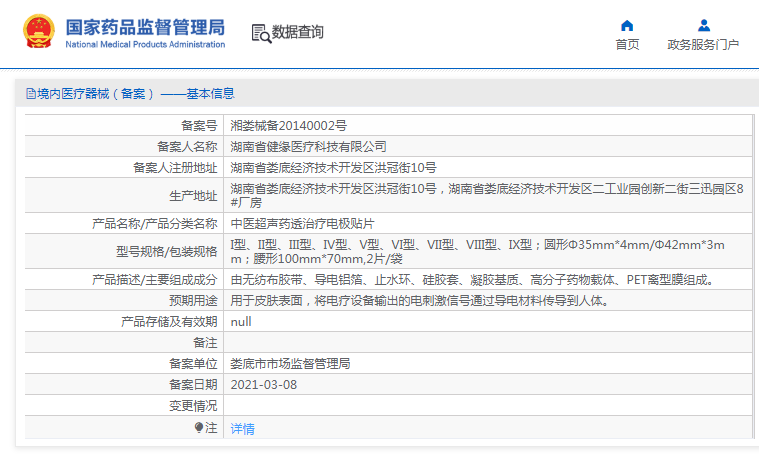Click 备案人名称 row label

click(187, 147)
